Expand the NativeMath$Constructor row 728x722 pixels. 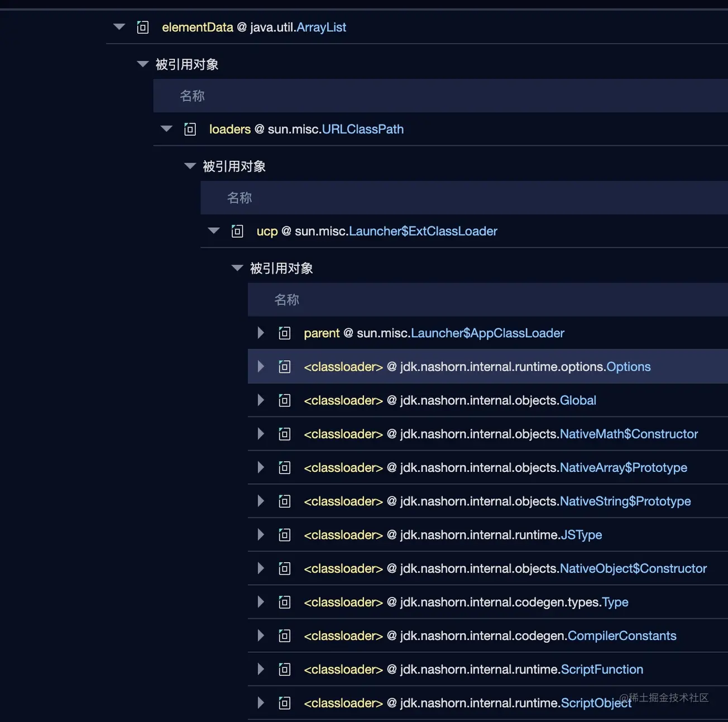point(261,434)
